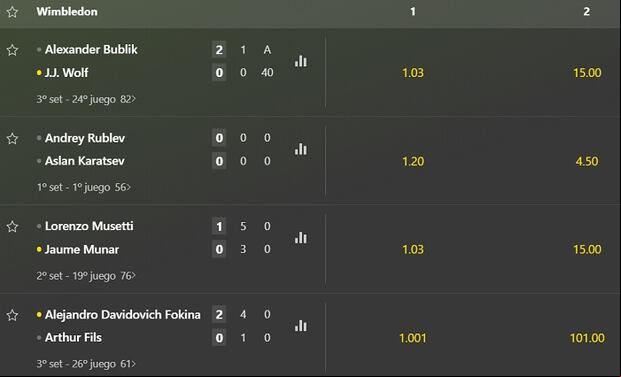Screen dimensions: 621x377
Task: Choose Rublev odds 1.20
Action: coord(413,162)
